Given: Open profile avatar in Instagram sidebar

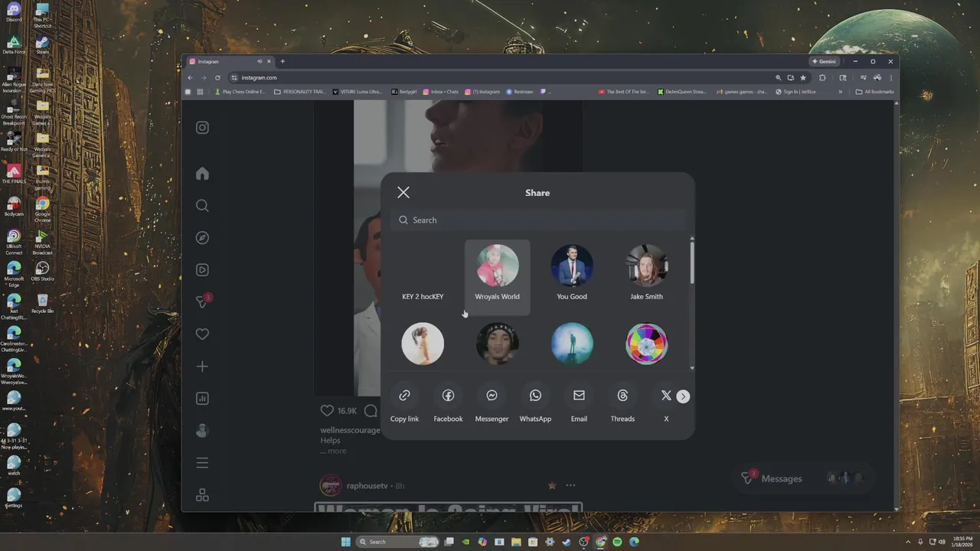Looking at the screenshot, I should [202, 431].
